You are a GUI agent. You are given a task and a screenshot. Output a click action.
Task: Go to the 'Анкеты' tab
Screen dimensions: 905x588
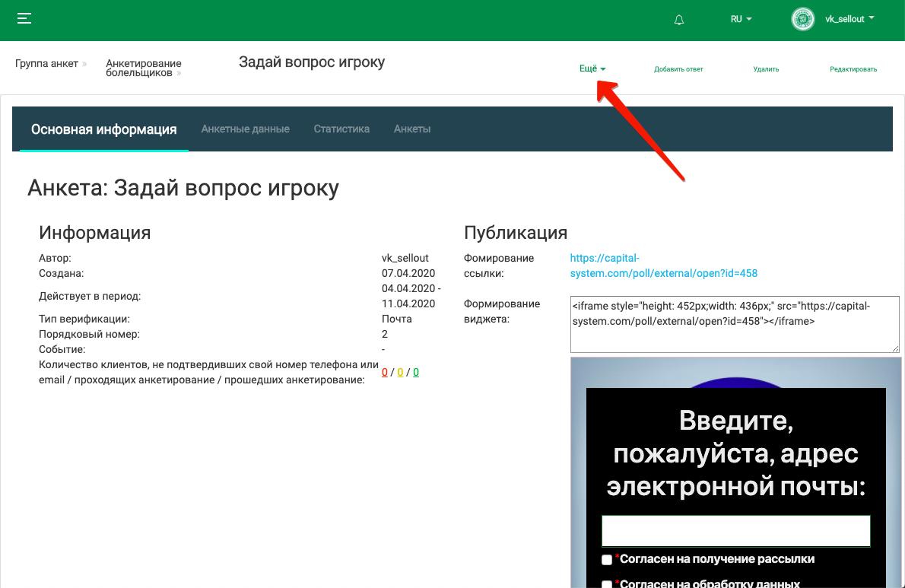[412, 129]
